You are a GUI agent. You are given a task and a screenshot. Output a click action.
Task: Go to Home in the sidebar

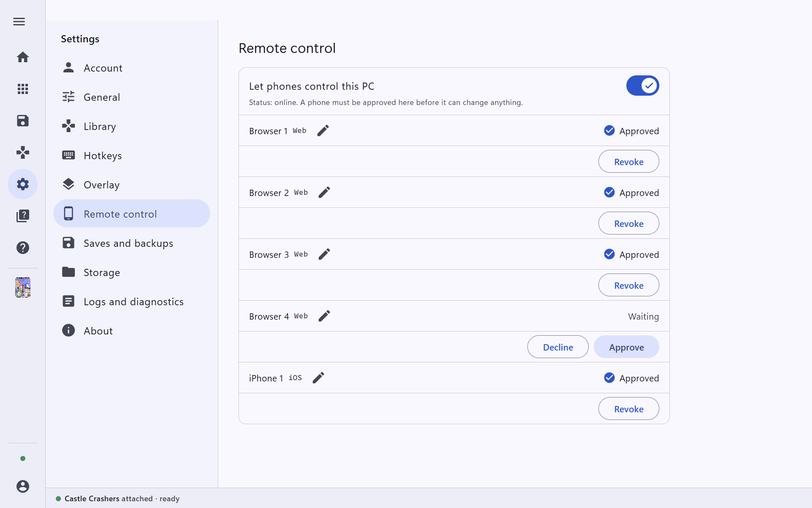[x=23, y=57]
